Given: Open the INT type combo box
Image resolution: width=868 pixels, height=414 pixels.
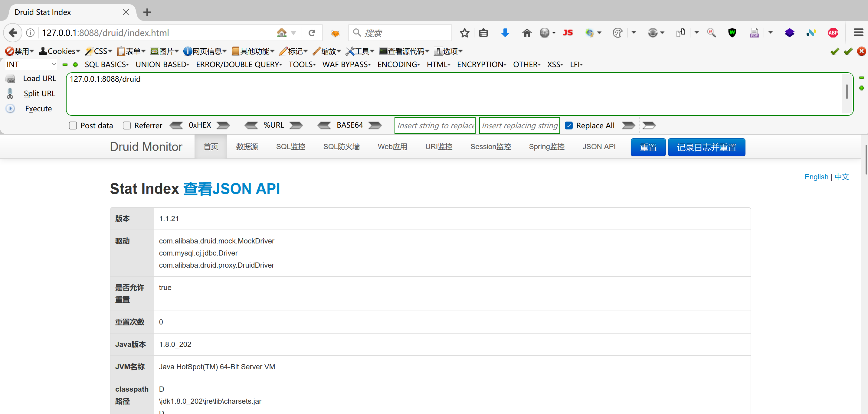Looking at the screenshot, I should [31, 64].
